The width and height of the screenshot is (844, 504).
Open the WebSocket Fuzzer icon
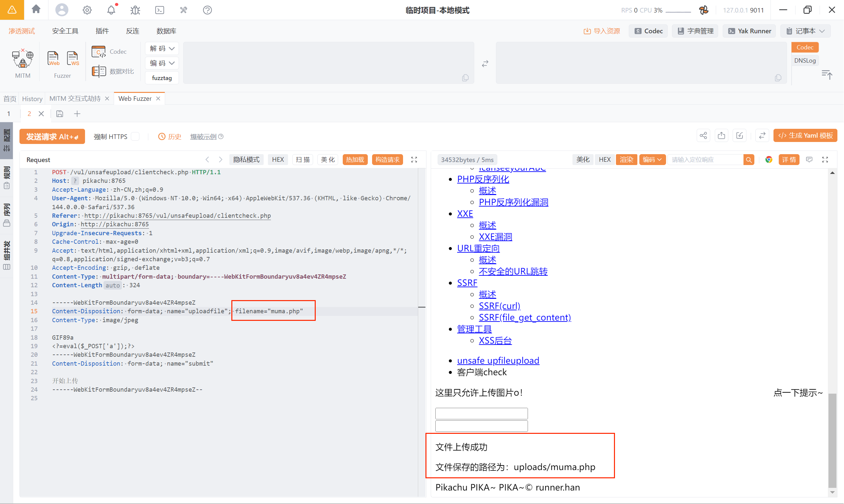tap(73, 58)
